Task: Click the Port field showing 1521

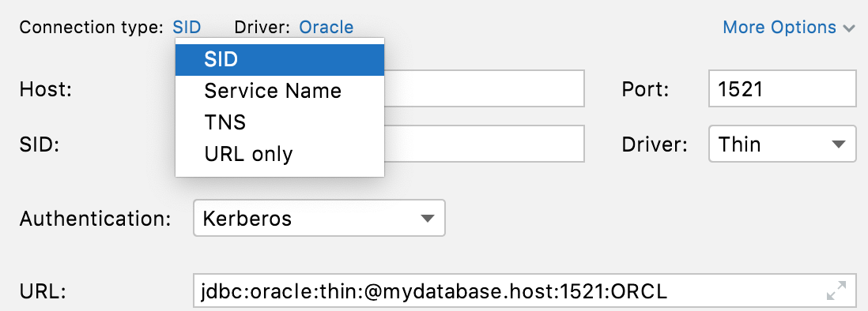Action: 782,88
